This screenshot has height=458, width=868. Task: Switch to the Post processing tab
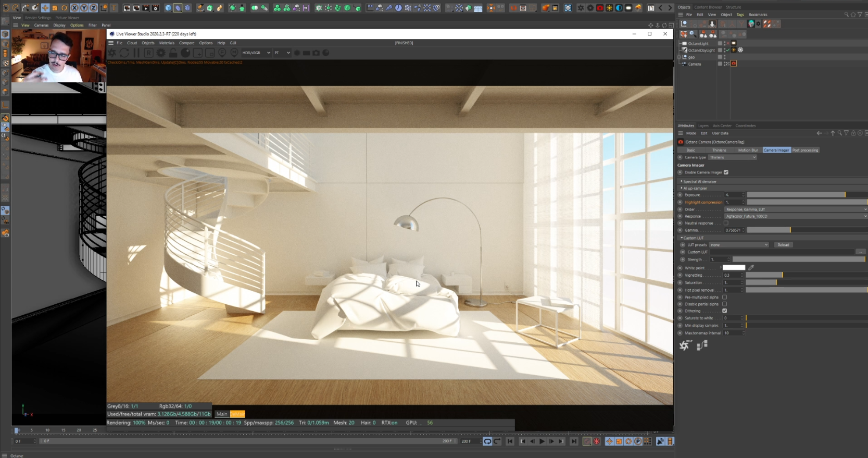805,150
